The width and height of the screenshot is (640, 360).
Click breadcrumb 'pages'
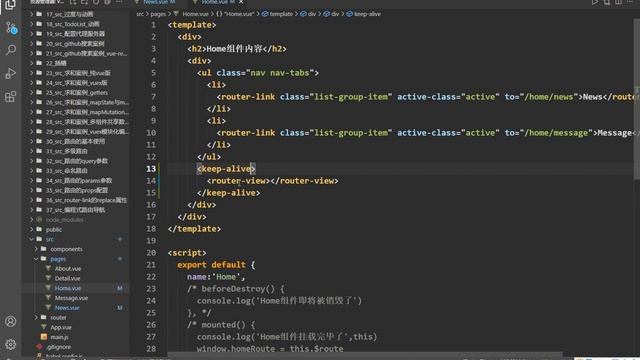coord(158,14)
